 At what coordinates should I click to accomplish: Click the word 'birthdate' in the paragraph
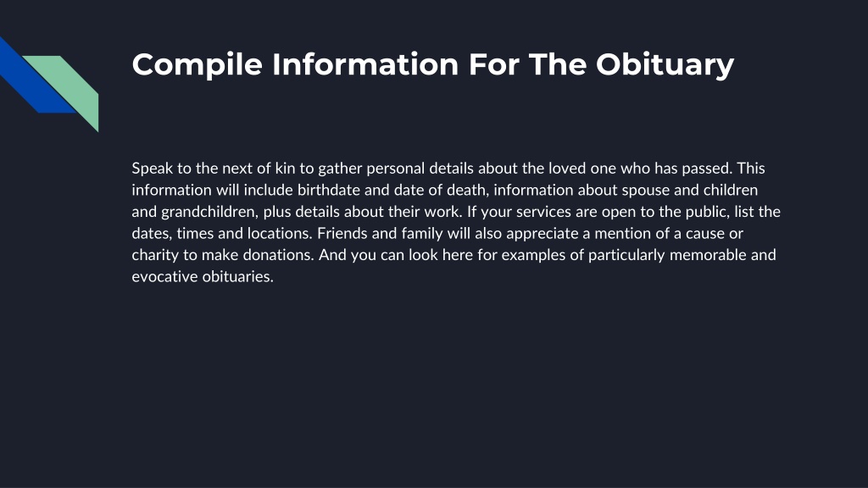tap(329, 190)
